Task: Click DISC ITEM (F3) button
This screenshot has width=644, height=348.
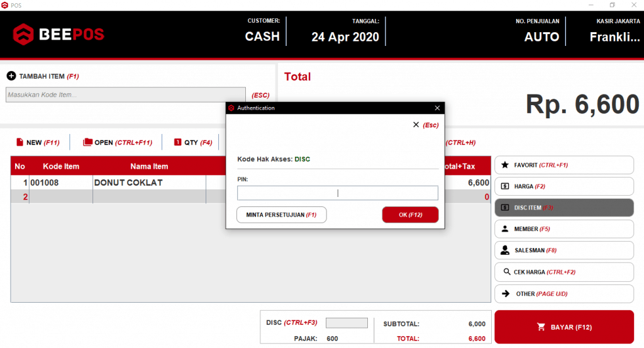Action: [x=564, y=208]
